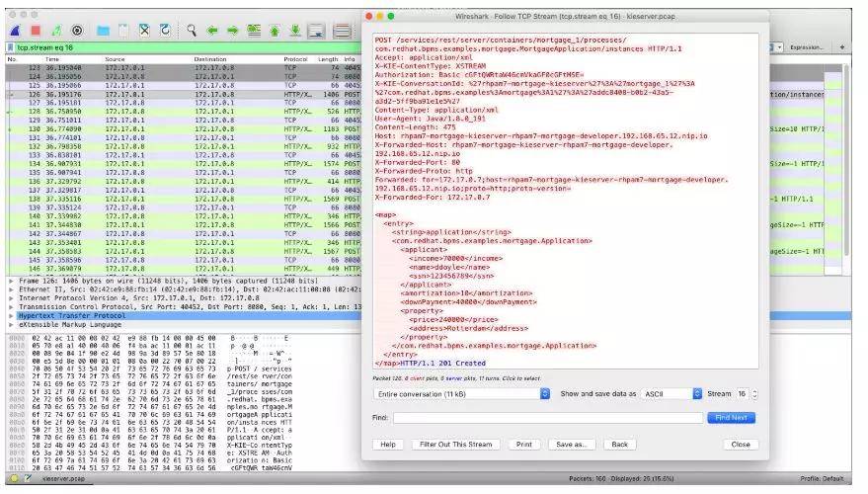Expand eXtensible Markup Language row
This screenshot has width=868, height=494.
coord(11,324)
